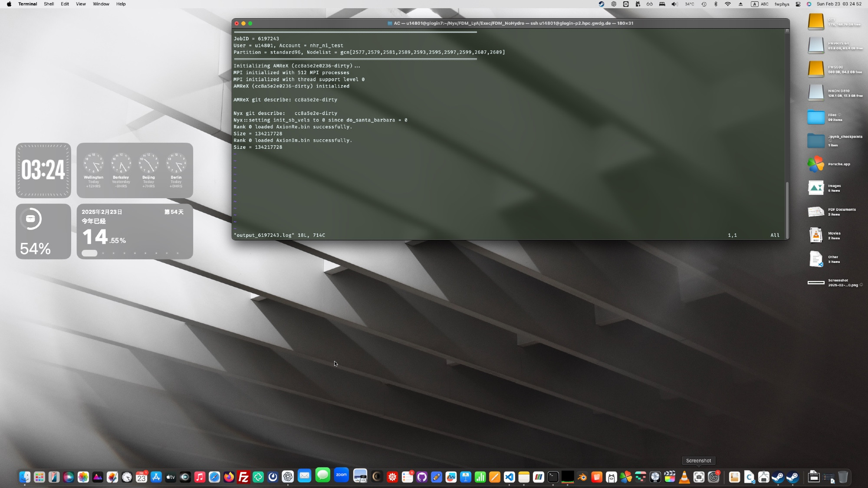This screenshot has height=488, width=868.
Task: Click the terminal window title bar text
Action: 513,23
